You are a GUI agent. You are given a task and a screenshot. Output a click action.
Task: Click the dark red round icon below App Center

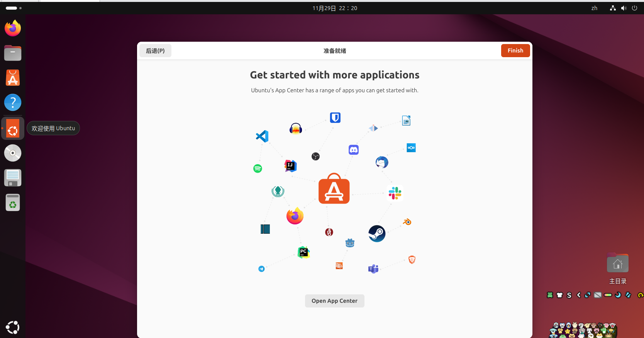click(329, 232)
